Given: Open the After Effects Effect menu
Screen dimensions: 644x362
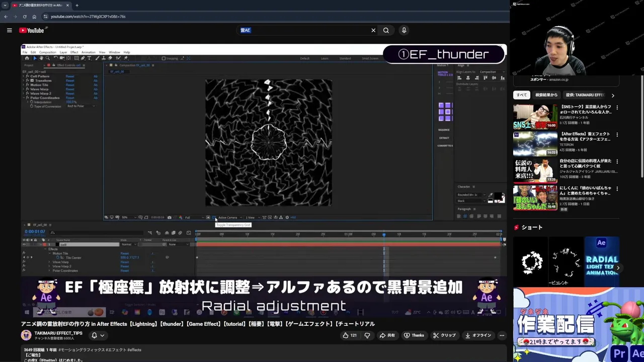Looking at the screenshot, I should (x=74, y=52).
